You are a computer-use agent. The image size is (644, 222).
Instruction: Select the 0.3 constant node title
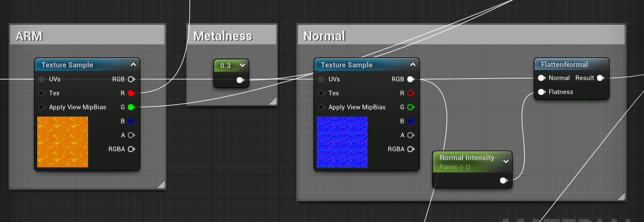pyautogui.click(x=226, y=66)
